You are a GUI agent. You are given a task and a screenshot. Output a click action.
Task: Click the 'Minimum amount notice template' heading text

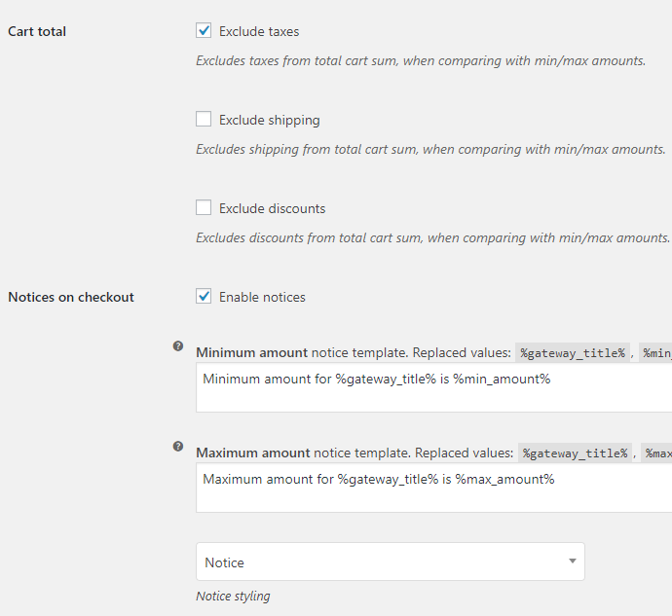pyautogui.click(x=302, y=352)
